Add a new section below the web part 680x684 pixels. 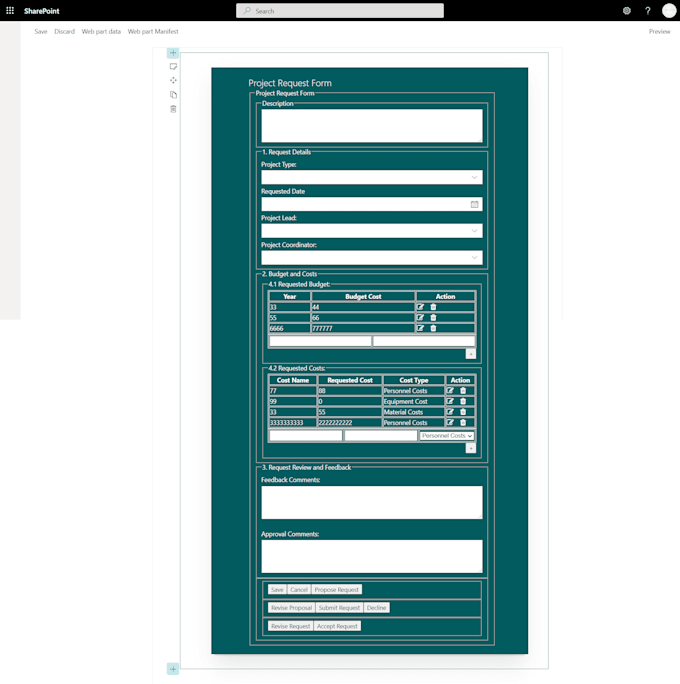[x=173, y=669]
